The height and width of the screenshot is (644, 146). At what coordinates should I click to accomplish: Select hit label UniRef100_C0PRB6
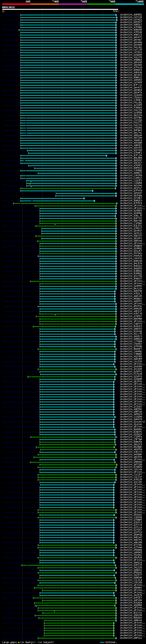(131, 170)
